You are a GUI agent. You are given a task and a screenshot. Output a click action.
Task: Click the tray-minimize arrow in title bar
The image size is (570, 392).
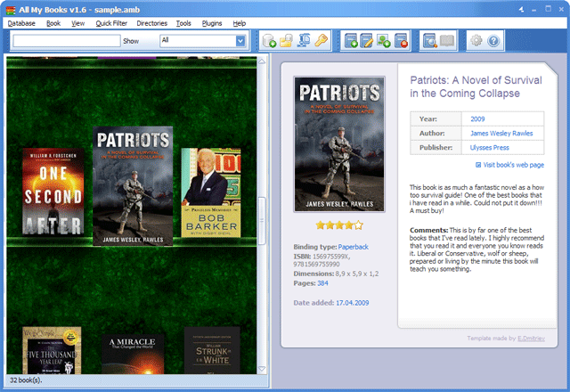click(x=521, y=10)
